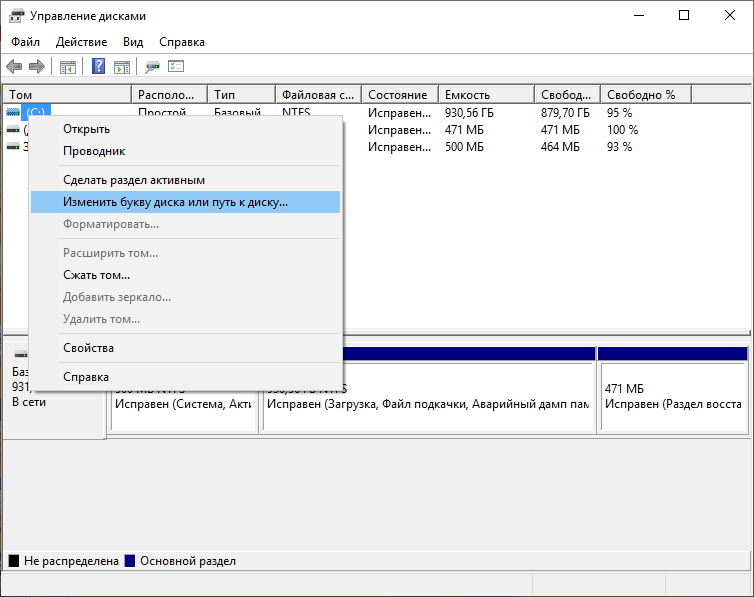This screenshot has height=597, width=754.
Task: Click the 93 % free value
Action: coord(619,147)
